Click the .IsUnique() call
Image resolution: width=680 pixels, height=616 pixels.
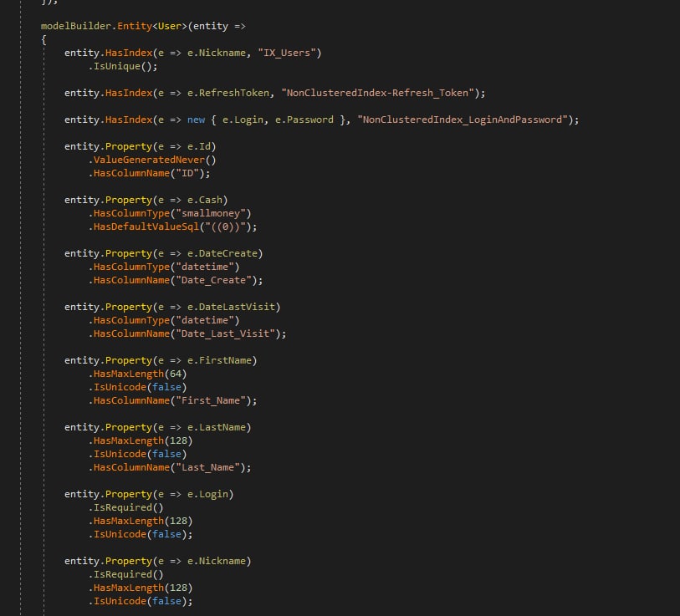[123, 66]
